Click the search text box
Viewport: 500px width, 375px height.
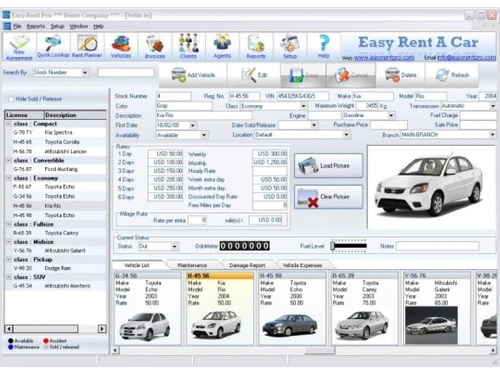(x=126, y=73)
